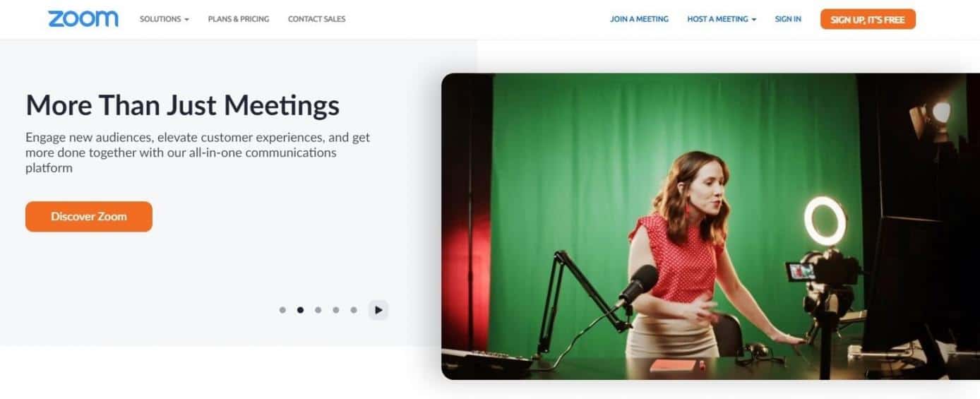The height and width of the screenshot is (399, 980).
Task: Jump to the fourth carousel slide dot
Action: (336, 310)
